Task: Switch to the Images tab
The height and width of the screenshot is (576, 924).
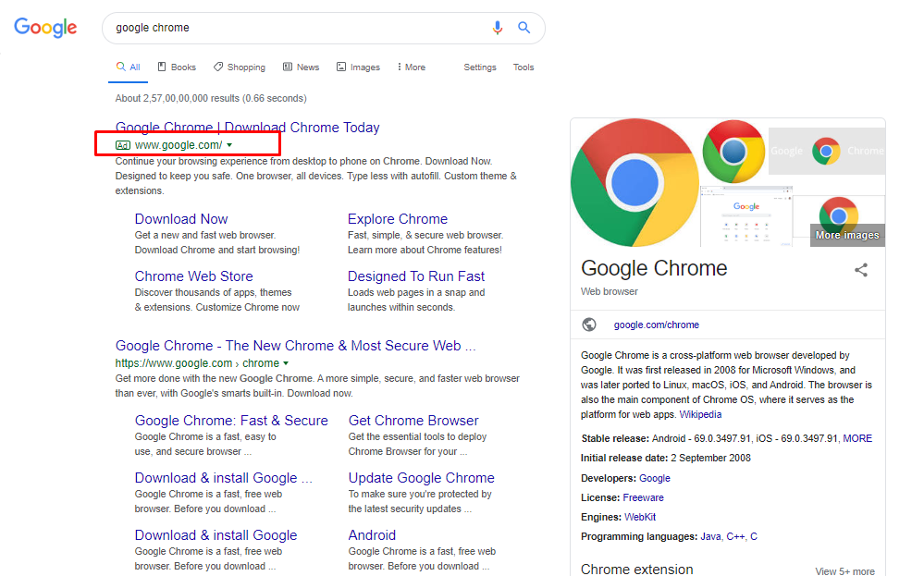Action: coord(358,67)
